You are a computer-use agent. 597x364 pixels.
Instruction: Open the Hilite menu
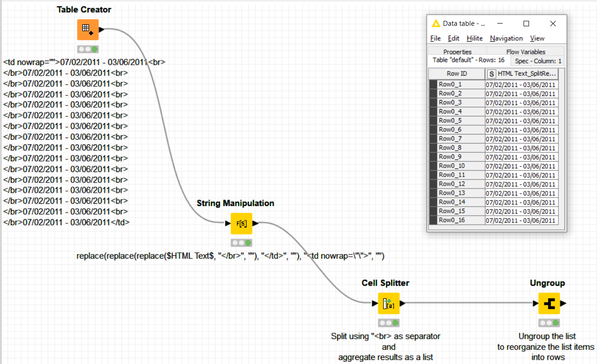[474, 38]
